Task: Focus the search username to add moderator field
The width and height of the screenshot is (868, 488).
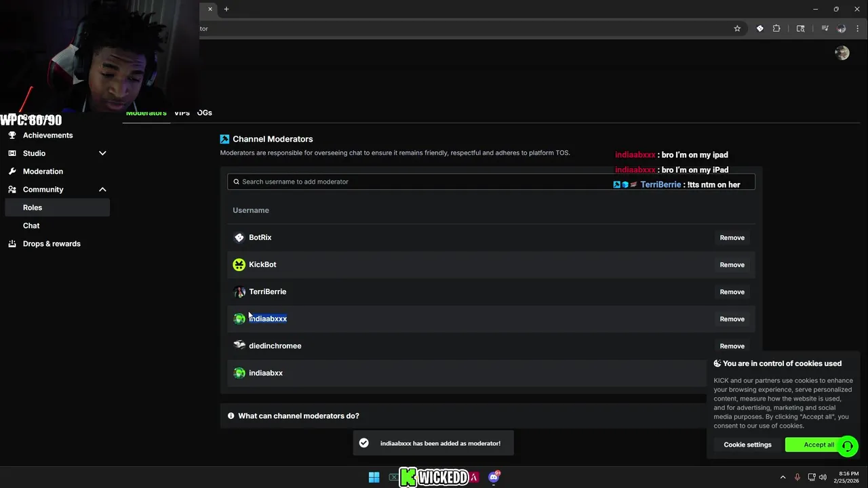Action: (x=491, y=182)
